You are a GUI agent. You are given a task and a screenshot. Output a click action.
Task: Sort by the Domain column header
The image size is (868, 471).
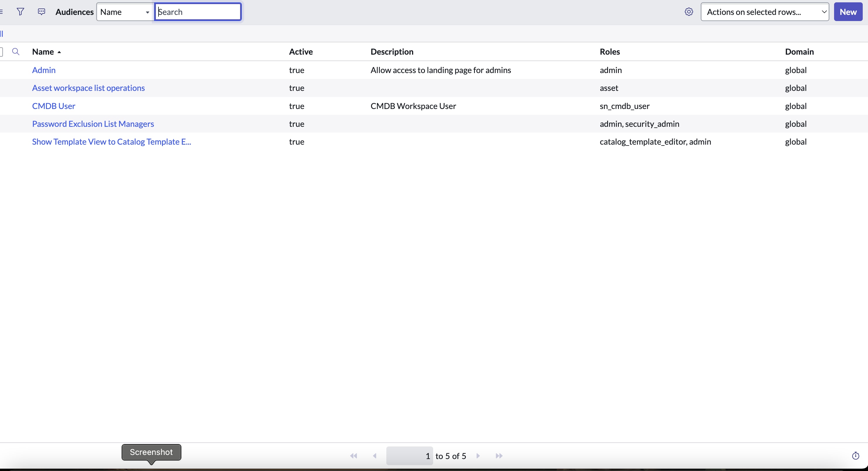coord(799,51)
